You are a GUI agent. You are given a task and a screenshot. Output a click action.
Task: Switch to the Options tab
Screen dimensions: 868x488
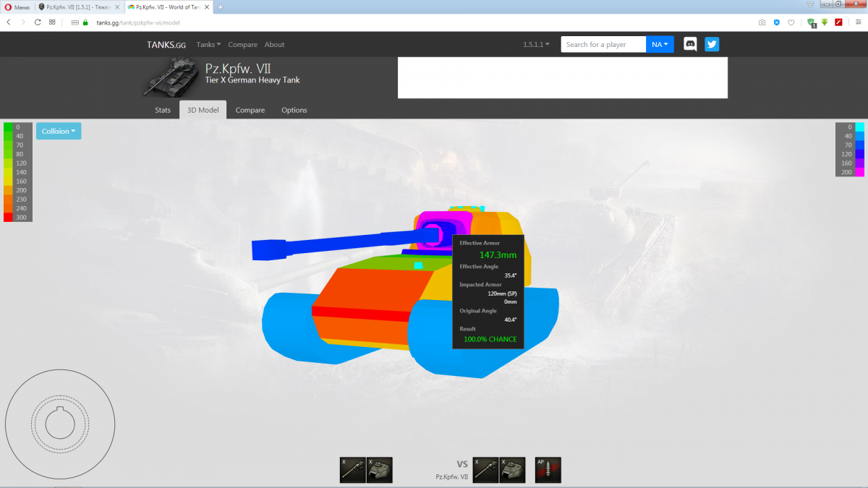pyautogui.click(x=294, y=110)
